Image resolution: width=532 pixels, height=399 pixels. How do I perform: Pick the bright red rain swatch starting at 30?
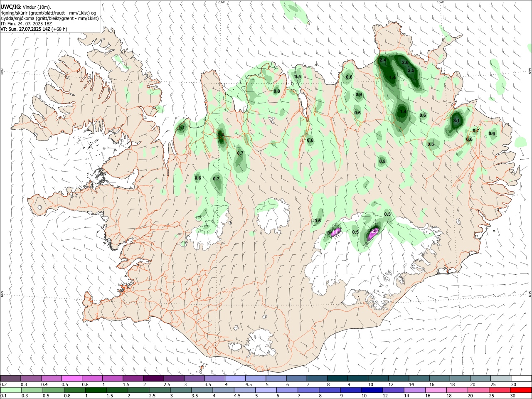point(520,390)
